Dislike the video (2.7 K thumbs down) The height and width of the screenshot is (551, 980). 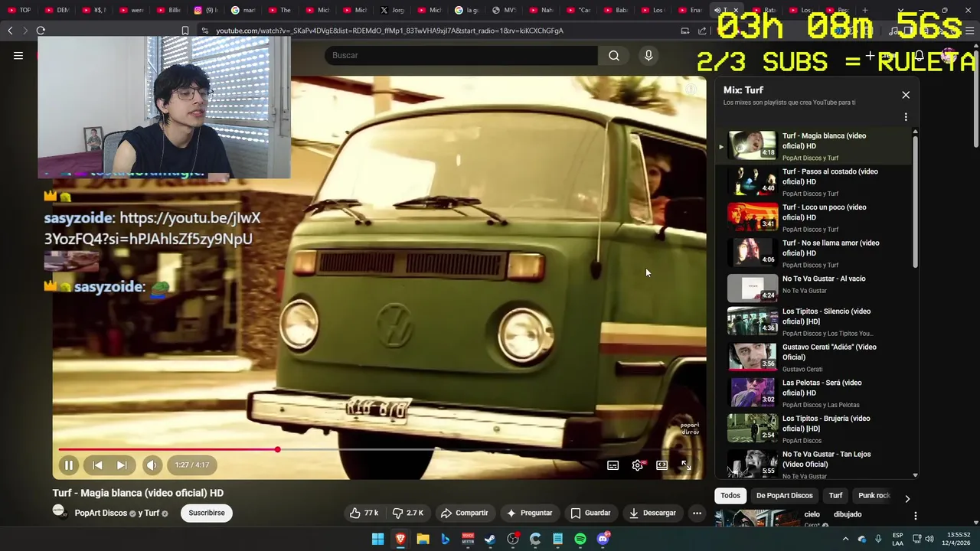point(407,513)
